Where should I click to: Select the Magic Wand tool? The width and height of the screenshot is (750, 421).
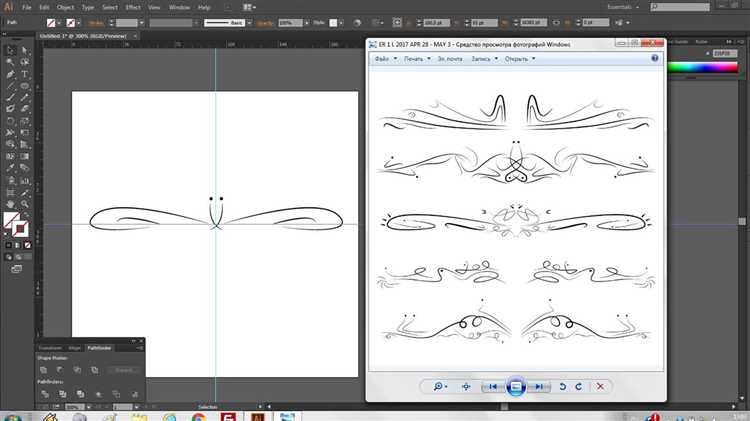coord(11,62)
